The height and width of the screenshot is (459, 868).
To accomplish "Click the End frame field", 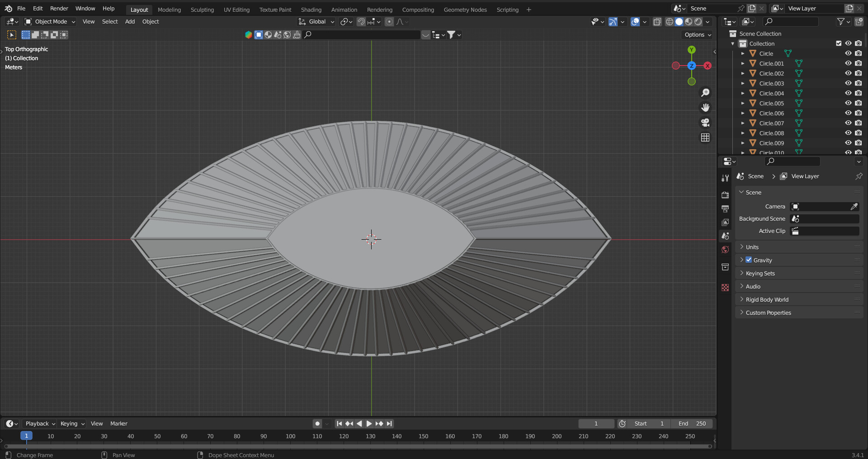I will coord(692,424).
